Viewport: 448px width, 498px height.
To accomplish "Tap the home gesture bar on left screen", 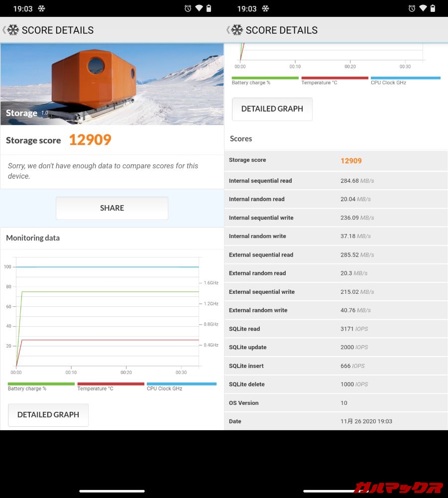I will [112, 491].
